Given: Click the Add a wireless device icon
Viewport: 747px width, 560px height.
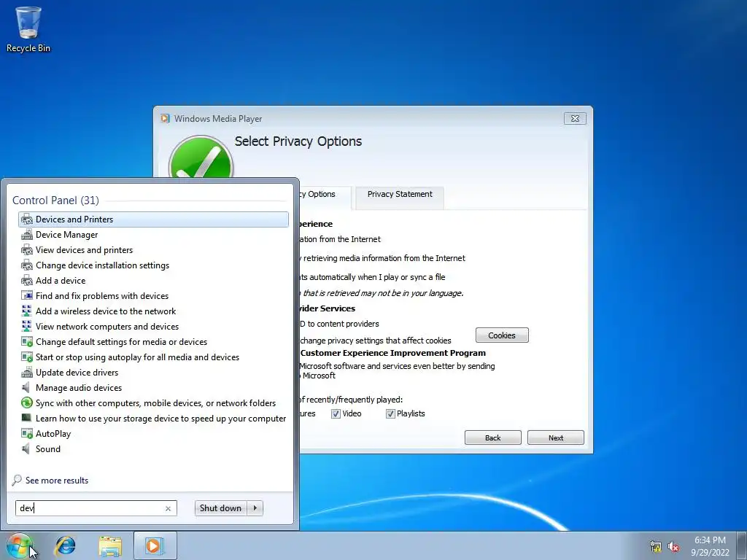Looking at the screenshot, I should coord(27,311).
